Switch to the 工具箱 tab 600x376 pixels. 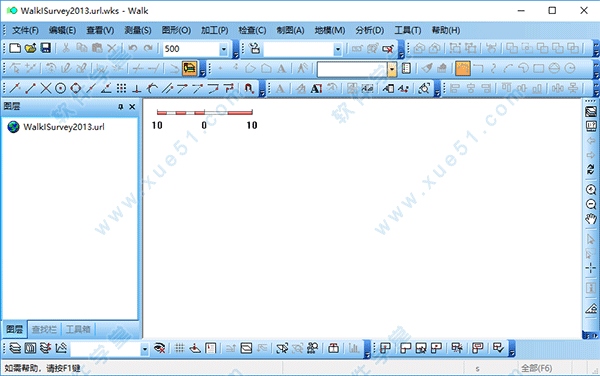78,329
